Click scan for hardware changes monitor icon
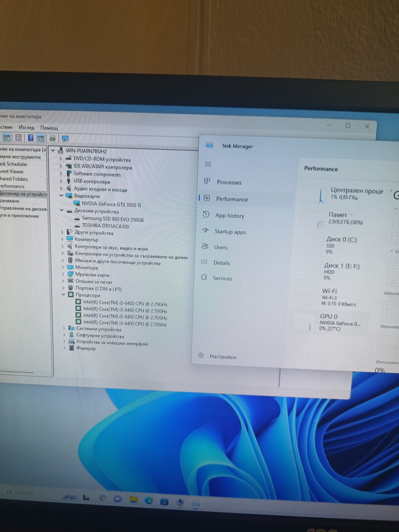Viewport: 399px width, 532px height. [x=65, y=139]
